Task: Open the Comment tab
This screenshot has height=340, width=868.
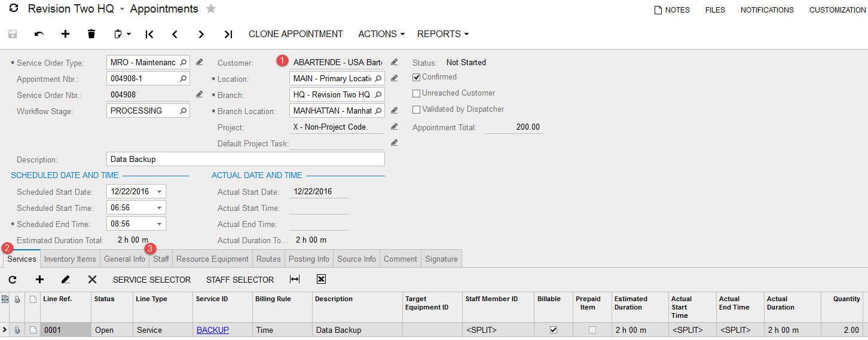Action: pos(401,259)
